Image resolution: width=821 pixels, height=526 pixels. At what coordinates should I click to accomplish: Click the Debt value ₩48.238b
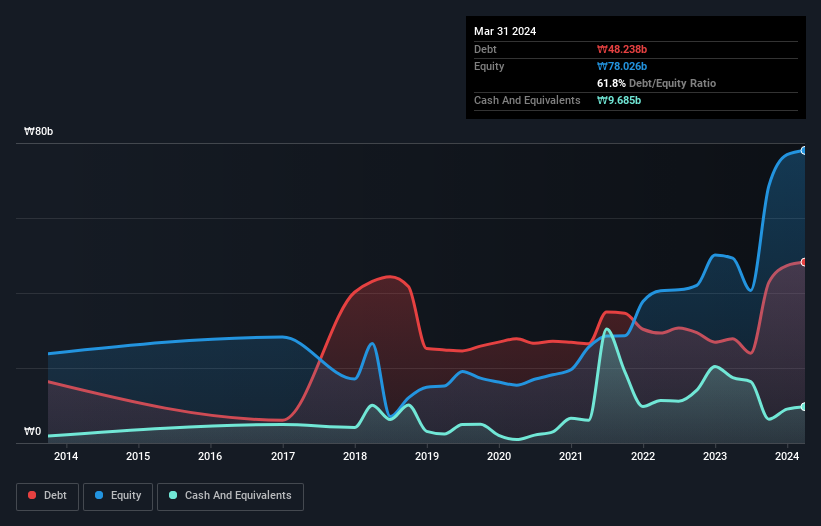pyautogui.click(x=622, y=49)
